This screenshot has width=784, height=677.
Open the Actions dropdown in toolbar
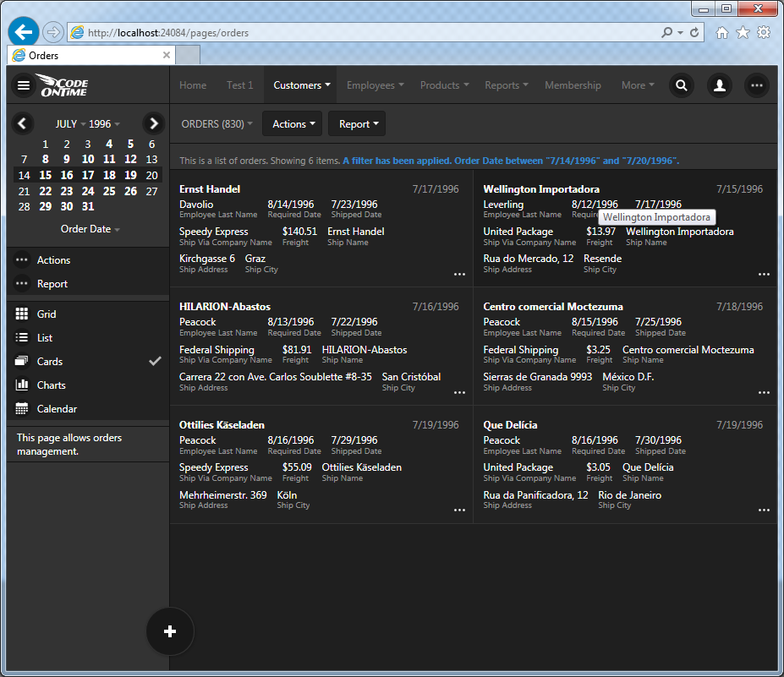(x=293, y=124)
